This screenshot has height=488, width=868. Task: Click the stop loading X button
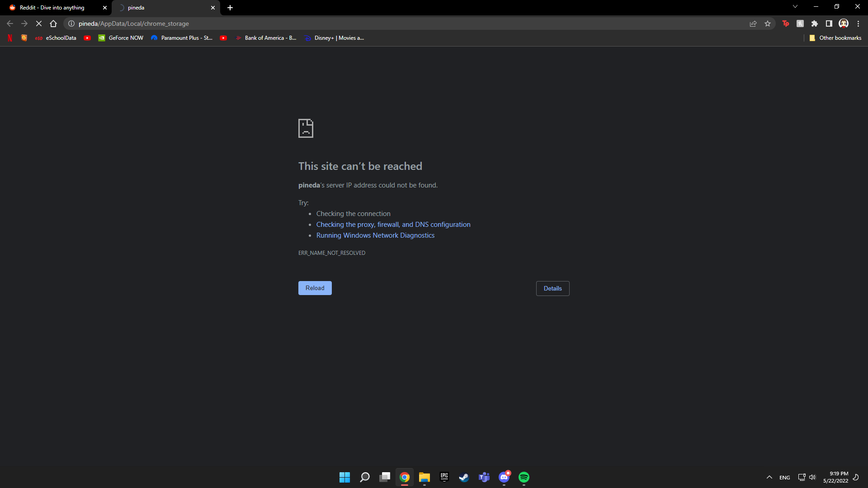tap(39, 23)
